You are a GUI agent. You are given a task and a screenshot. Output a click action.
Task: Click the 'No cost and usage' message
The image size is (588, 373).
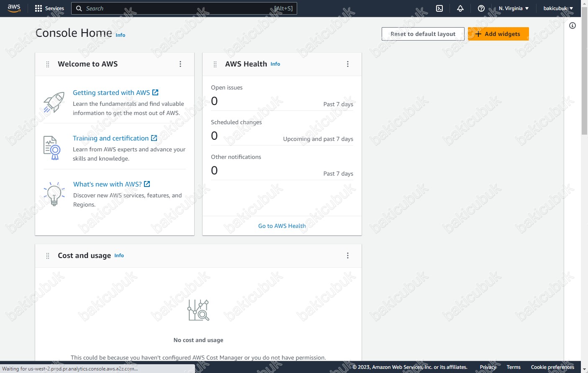tap(198, 340)
